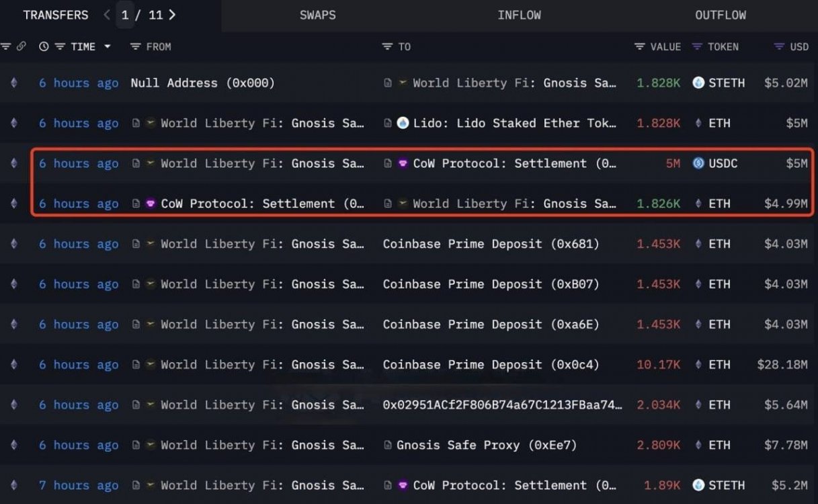Viewport: 818px width, 504px height.
Task: Click contract document icon before Gnosis Safe Proxy
Action: (388, 445)
